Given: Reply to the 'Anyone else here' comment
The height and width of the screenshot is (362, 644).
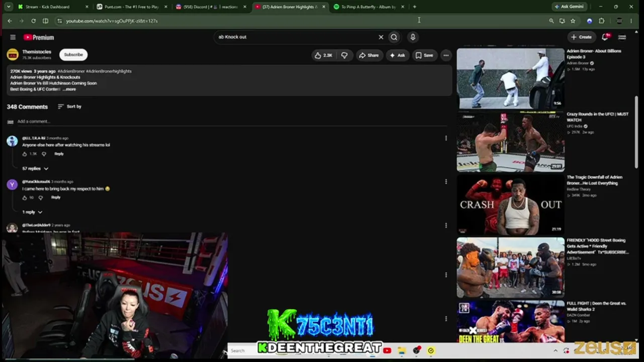Looking at the screenshot, I should [x=59, y=154].
